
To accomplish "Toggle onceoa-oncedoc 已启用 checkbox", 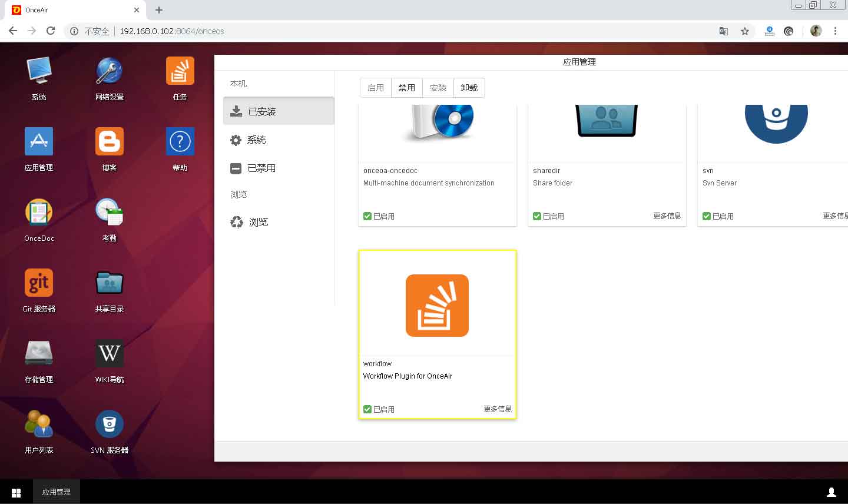I will [367, 216].
